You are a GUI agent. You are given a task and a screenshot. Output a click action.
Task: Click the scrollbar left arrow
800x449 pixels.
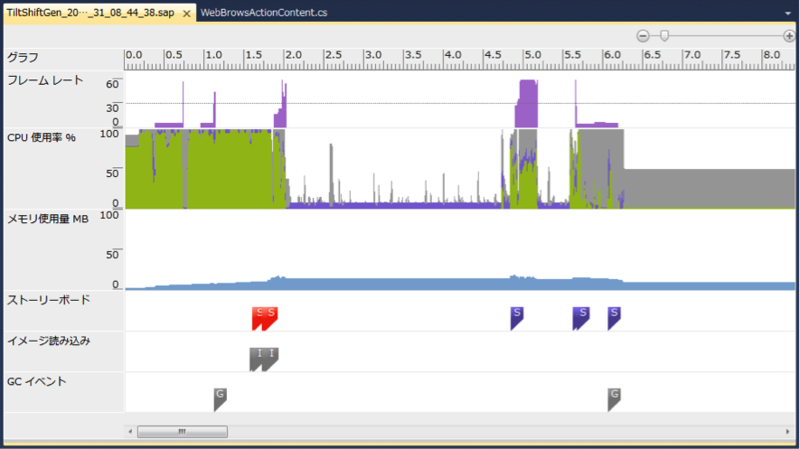[x=130, y=432]
